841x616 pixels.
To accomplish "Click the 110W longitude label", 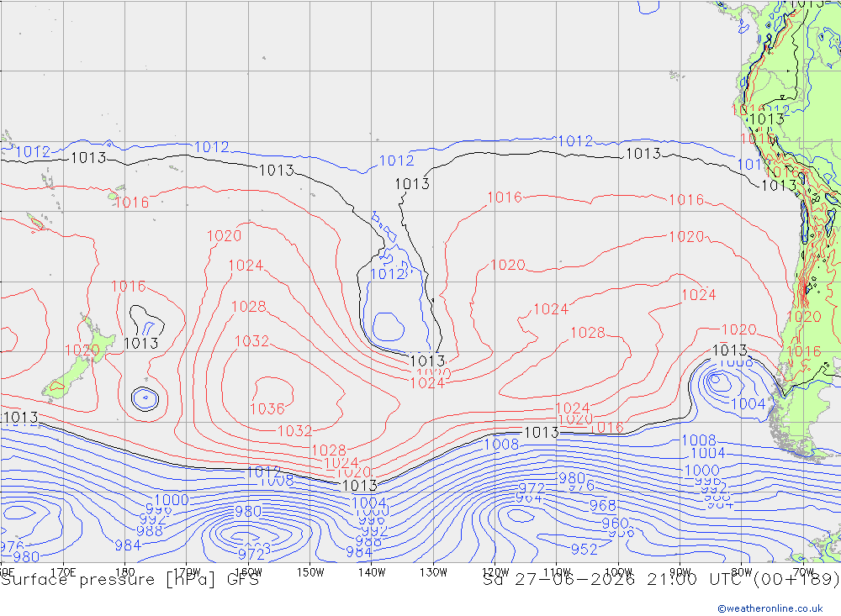I will (557, 572).
